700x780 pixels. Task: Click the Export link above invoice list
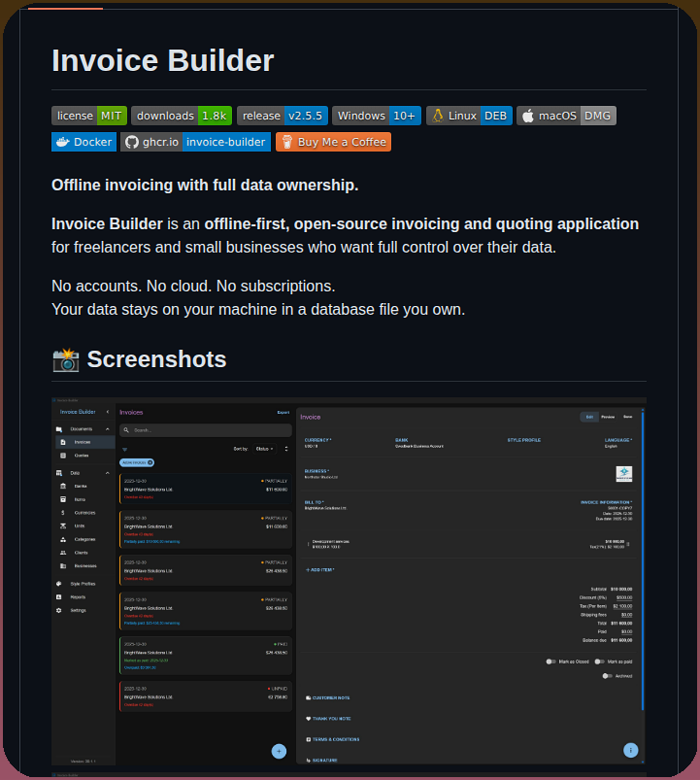point(283,413)
